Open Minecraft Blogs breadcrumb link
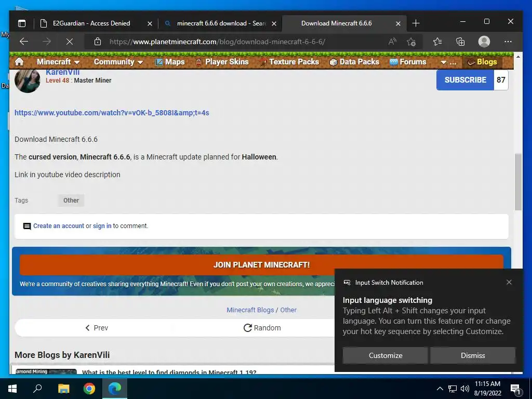The image size is (532, 399). (250, 310)
